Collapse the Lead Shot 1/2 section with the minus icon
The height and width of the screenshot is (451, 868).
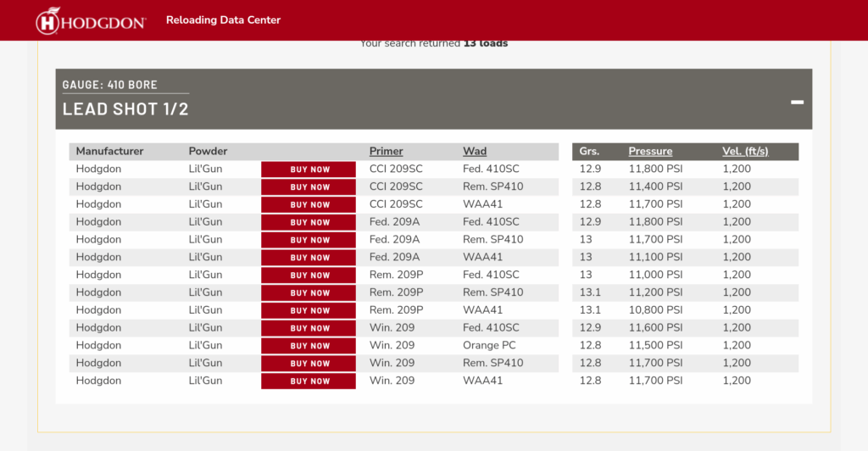click(x=797, y=102)
